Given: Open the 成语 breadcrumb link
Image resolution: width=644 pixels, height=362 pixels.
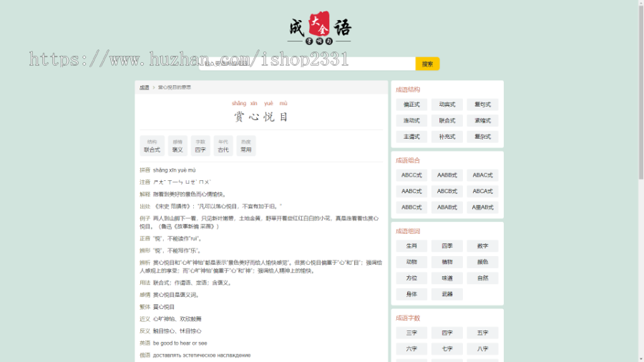Looking at the screenshot, I should (145, 87).
